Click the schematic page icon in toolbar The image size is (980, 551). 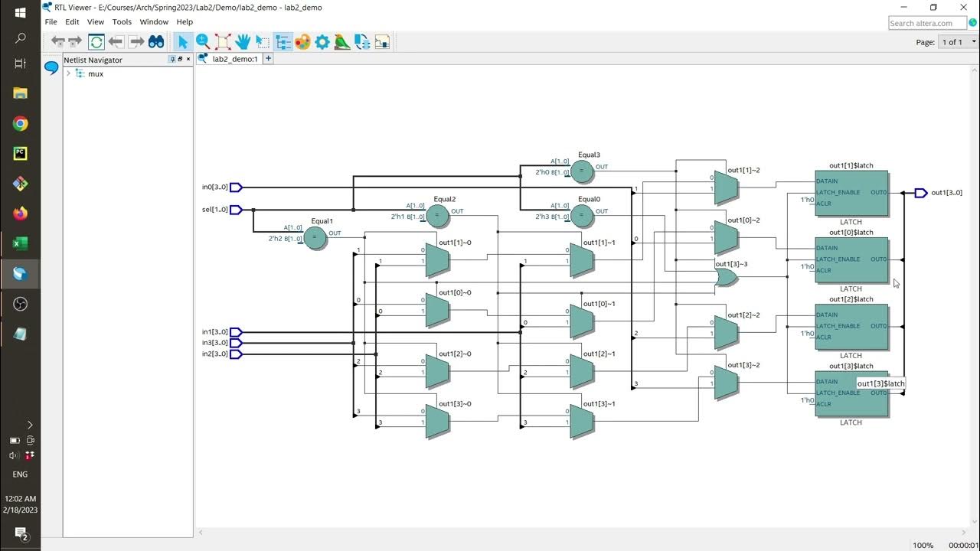(381, 41)
